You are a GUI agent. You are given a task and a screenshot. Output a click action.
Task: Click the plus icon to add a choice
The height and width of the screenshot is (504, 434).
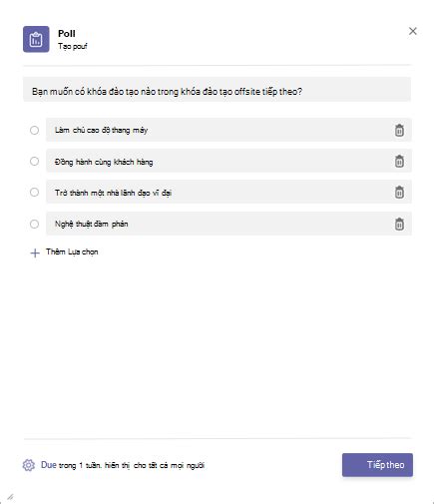(x=35, y=252)
